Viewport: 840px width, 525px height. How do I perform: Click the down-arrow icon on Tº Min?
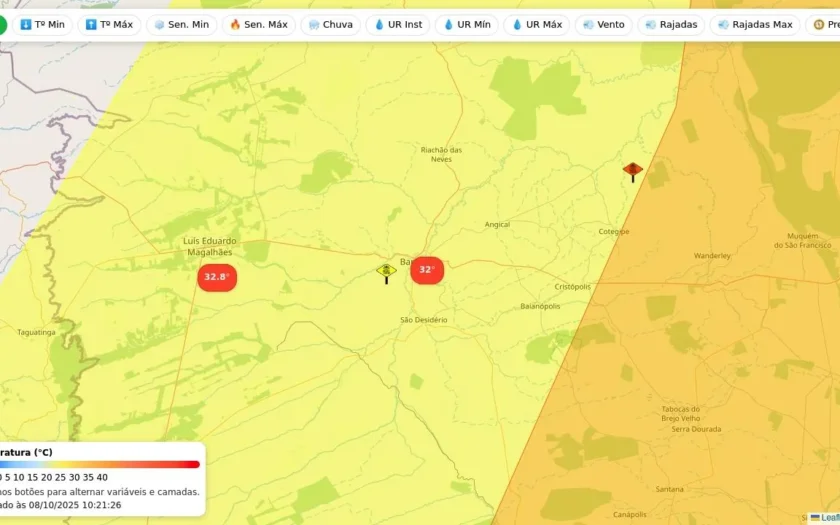(26, 25)
